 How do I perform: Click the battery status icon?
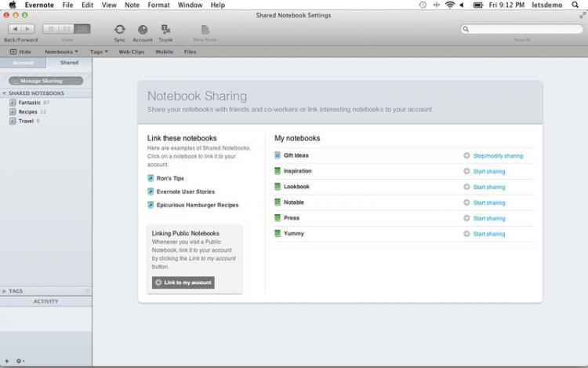pyautogui.click(x=477, y=5)
